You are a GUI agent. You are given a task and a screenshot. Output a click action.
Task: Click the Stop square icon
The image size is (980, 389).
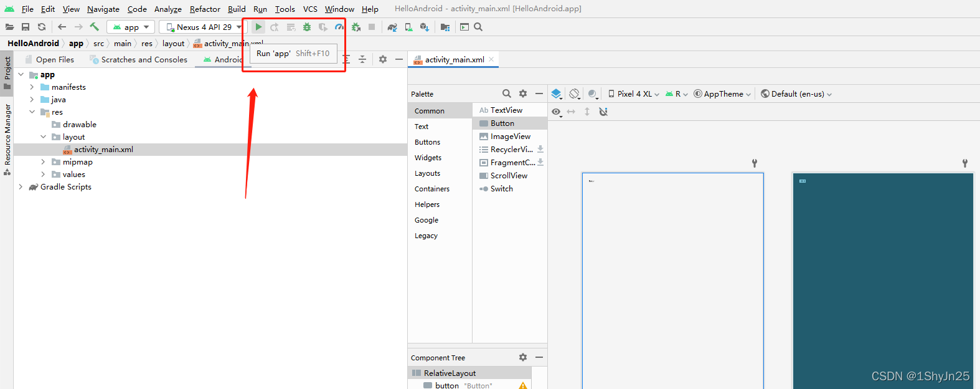372,27
